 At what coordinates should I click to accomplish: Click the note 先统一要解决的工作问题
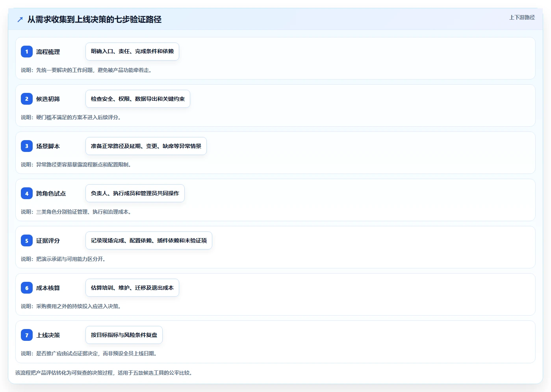65,70
